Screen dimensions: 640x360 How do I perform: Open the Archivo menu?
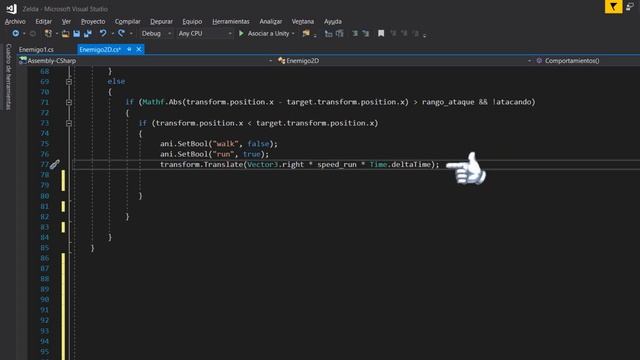[15, 22]
